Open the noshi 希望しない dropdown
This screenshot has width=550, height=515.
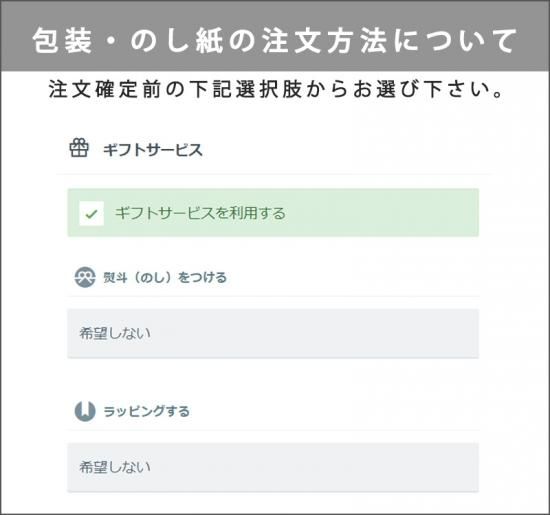(273, 333)
